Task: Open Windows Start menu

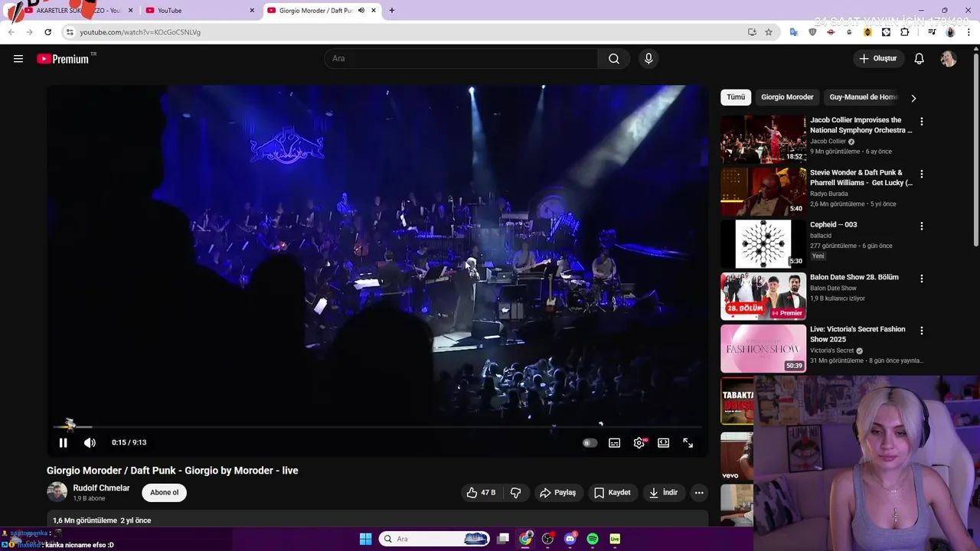Action: (365, 539)
